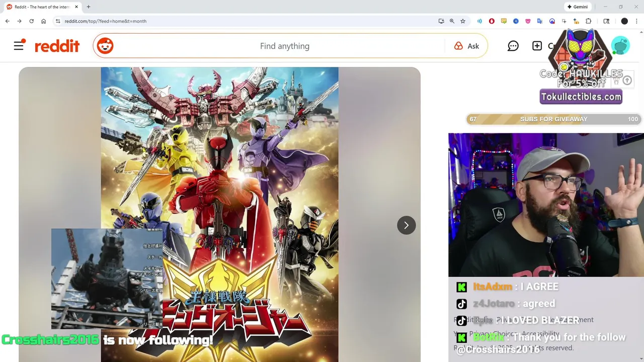Open the Extensions puzzle icon
The height and width of the screenshot is (362, 644).
pyautogui.click(x=589, y=21)
